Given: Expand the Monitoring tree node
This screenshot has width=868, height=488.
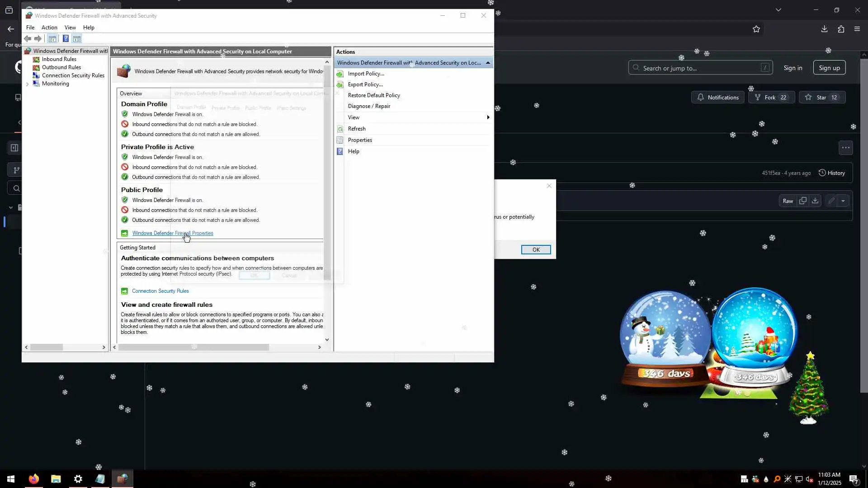Looking at the screenshot, I should coord(27,84).
